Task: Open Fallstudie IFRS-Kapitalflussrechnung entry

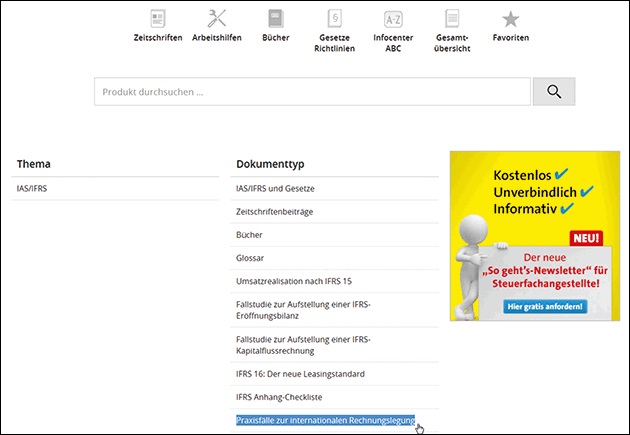Action: point(301,345)
